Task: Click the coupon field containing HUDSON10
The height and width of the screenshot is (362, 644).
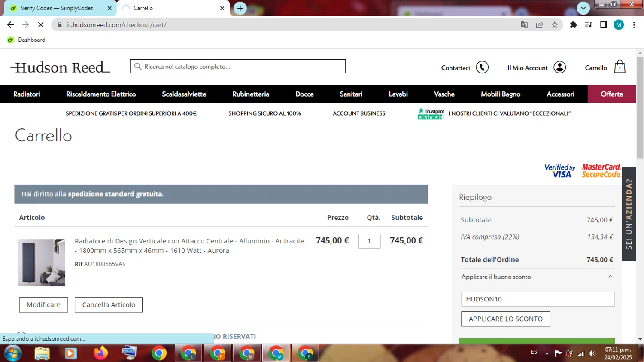Action: pyautogui.click(x=538, y=299)
